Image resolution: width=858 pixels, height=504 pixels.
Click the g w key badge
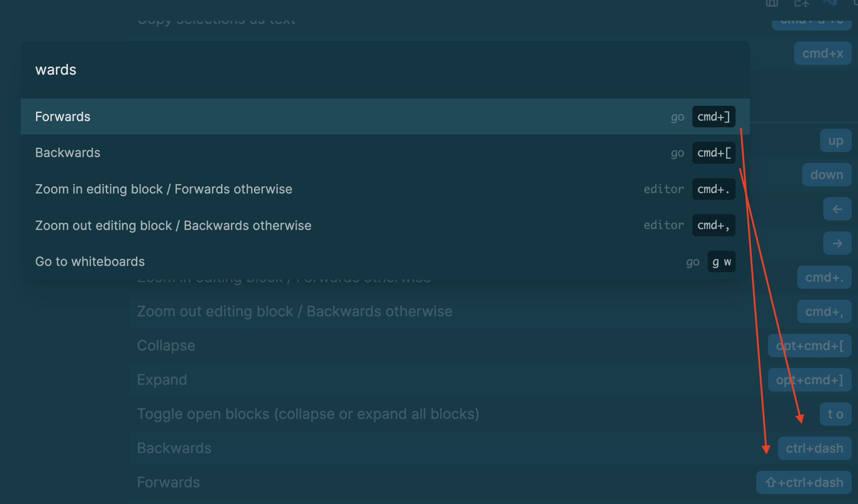(x=722, y=261)
